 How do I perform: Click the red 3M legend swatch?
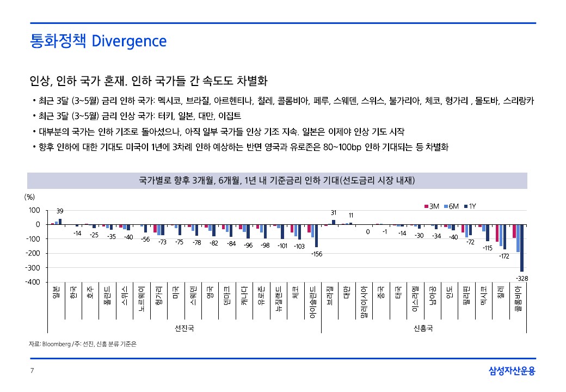(426, 206)
